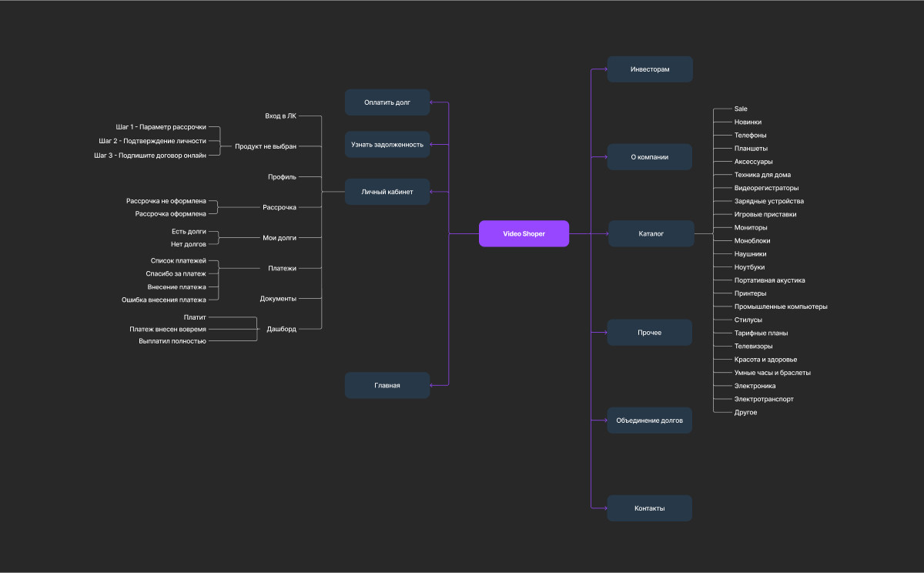Click Портативная акустика label
Screen dimensions: 924x573
click(x=770, y=280)
